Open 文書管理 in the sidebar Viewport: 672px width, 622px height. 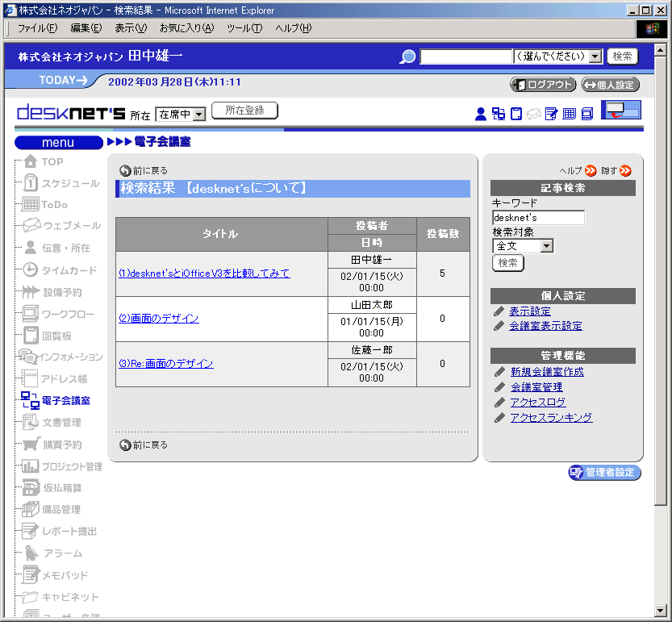tap(52, 422)
